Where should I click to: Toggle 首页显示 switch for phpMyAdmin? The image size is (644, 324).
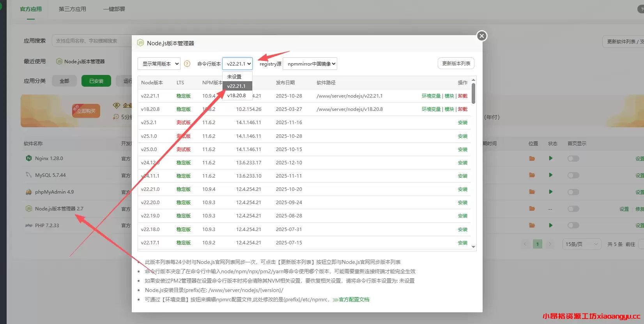(x=573, y=192)
